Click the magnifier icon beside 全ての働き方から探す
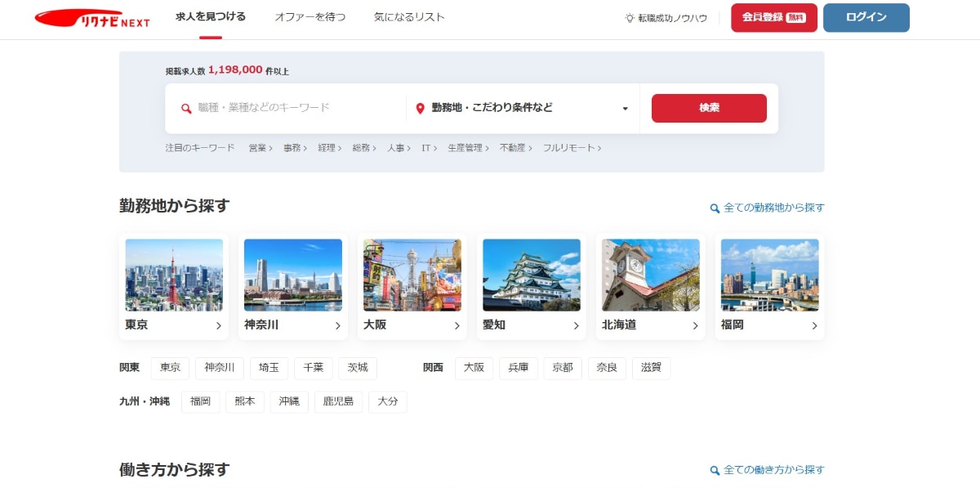Viewport: 980px width, 488px height. click(x=714, y=469)
